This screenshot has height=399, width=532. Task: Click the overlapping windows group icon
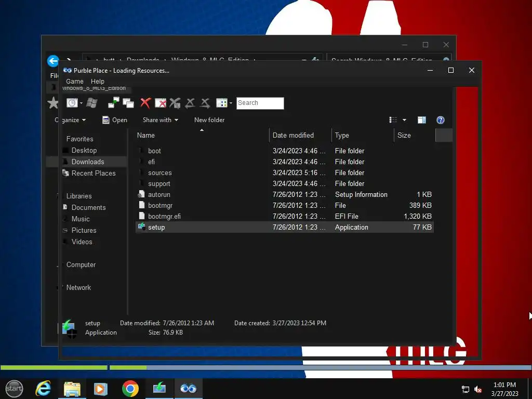(128, 103)
